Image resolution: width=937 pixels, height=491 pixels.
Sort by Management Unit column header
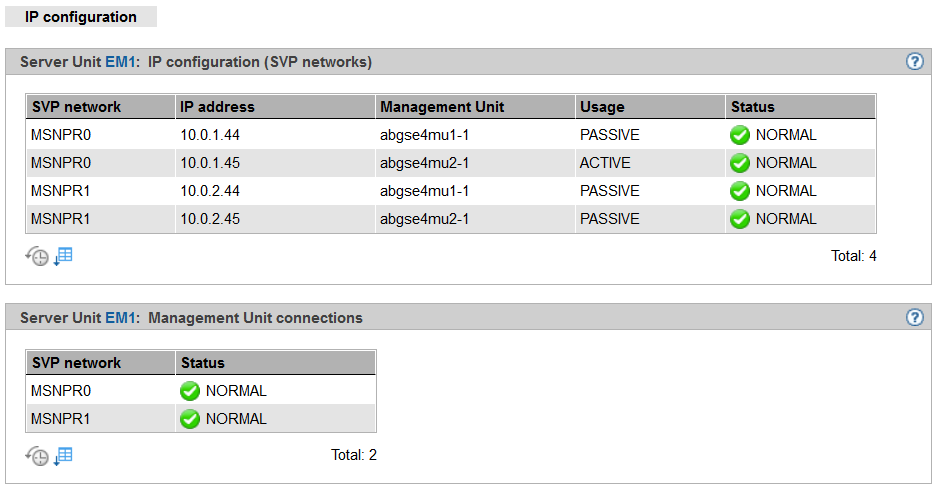coord(442,107)
